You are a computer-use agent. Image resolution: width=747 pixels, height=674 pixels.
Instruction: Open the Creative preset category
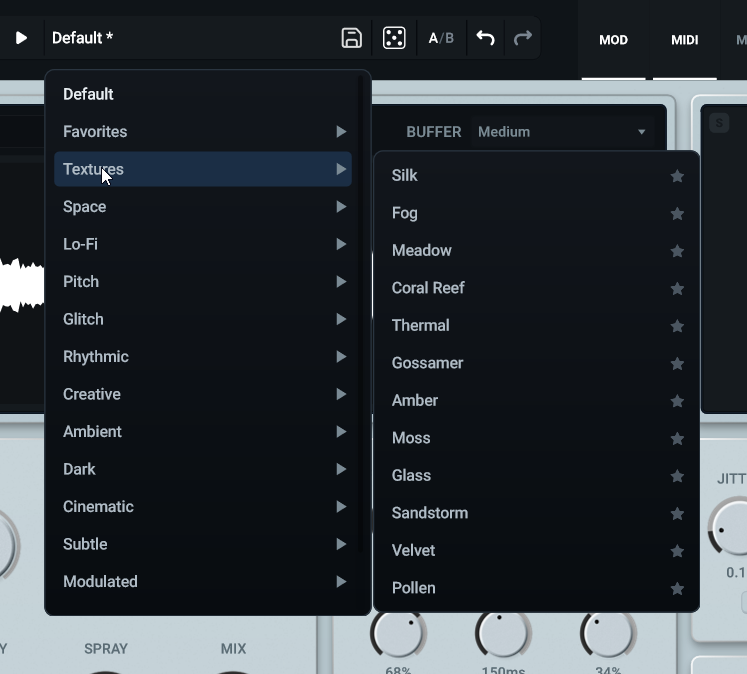pyautogui.click(x=203, y=394)
